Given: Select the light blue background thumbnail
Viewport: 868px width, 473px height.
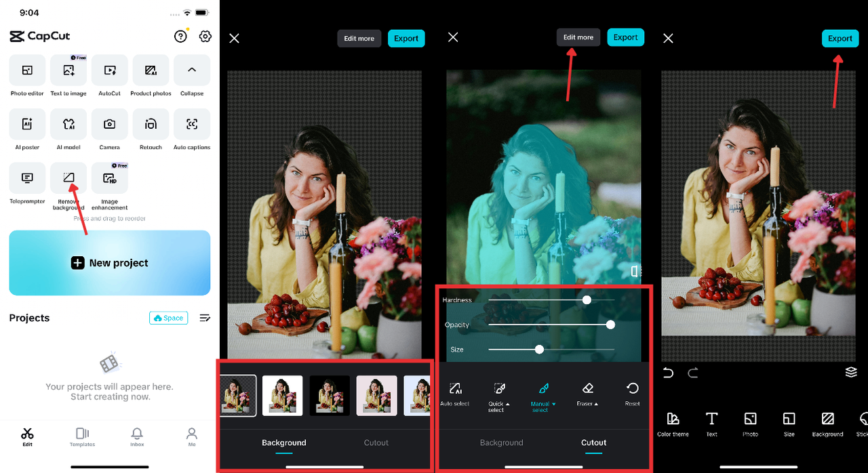Looking at the screenshot, I should [417, 396].
